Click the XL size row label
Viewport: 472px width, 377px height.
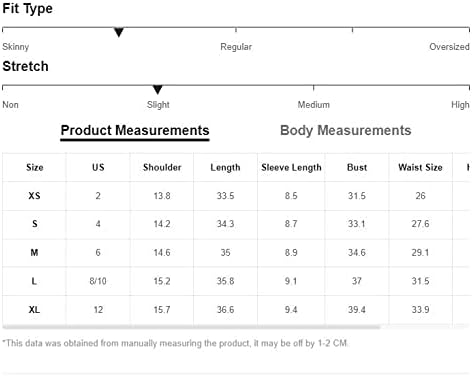(34, 310)
